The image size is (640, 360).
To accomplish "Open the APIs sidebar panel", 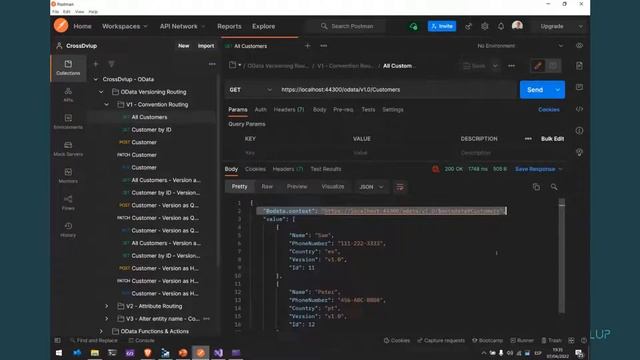I will tap(68, 95).
